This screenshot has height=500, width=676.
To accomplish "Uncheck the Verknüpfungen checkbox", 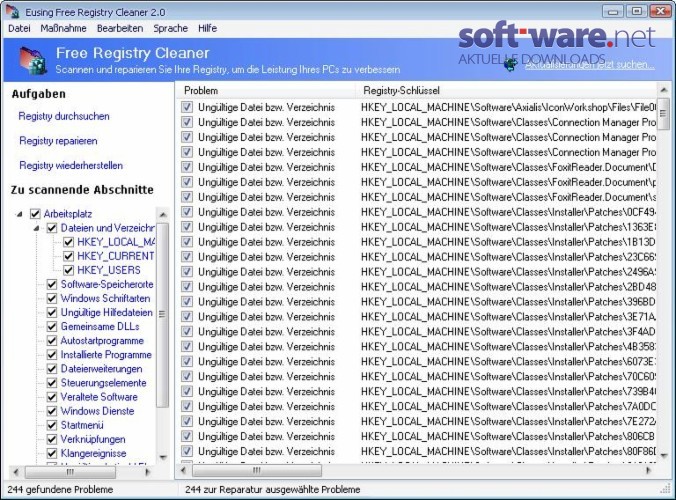I will [52, 439].
